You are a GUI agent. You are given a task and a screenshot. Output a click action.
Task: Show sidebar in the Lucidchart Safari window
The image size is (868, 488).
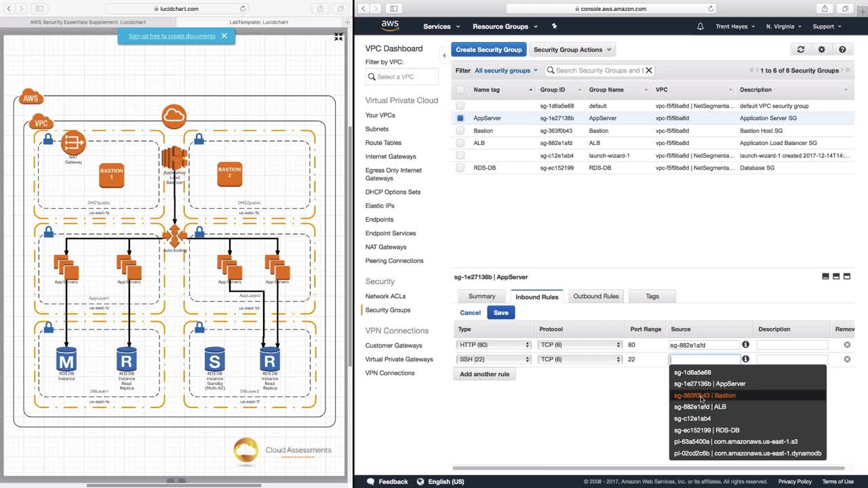(x=39, y=9)
